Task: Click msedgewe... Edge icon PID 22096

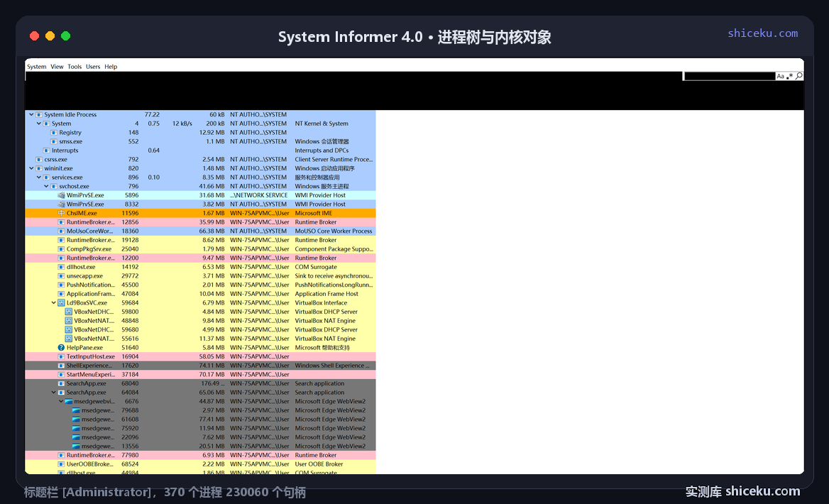Action: [76, 437]
